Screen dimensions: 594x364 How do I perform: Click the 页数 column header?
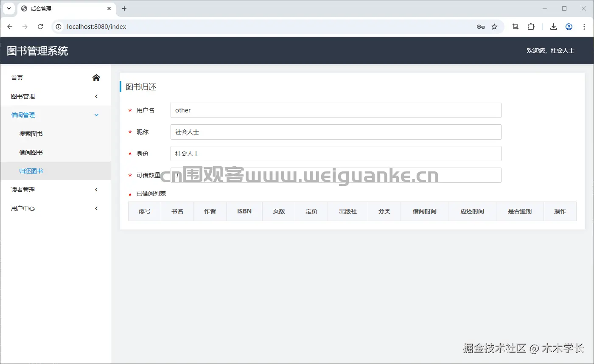(279, 211)
